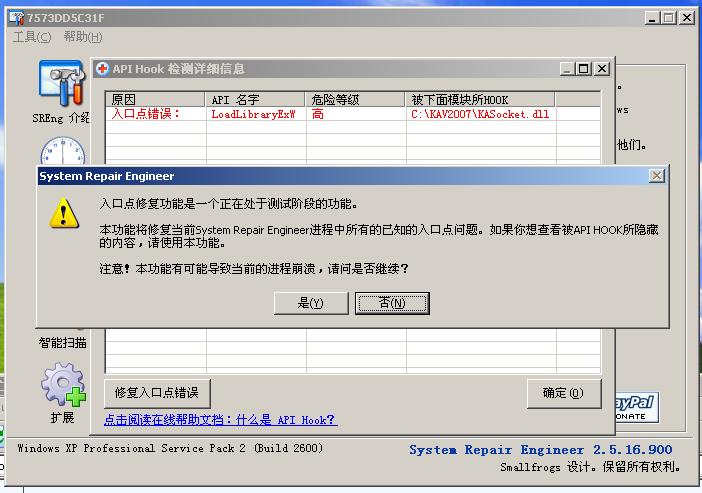Image resolution: width=702 pixels, height=493 pixels.
Task: Minimize the API Hook 检测详细信息 window
Action: [x=567, y=69]
